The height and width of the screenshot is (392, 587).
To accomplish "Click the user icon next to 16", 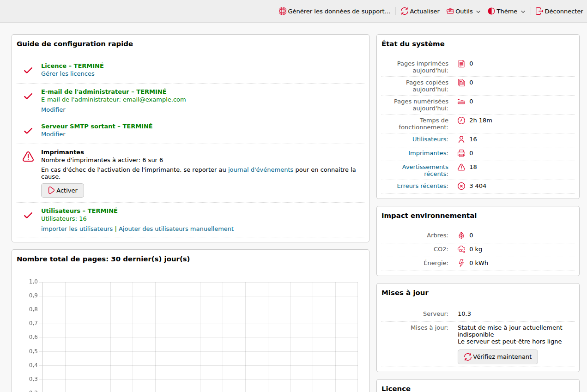I will coord(461,139).
